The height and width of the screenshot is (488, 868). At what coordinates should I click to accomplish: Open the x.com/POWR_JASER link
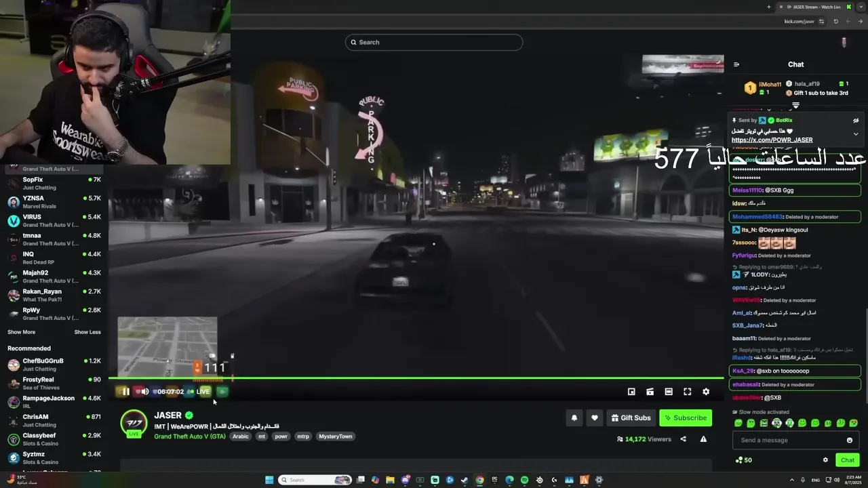pyautogui.click(x=772, y=140)
